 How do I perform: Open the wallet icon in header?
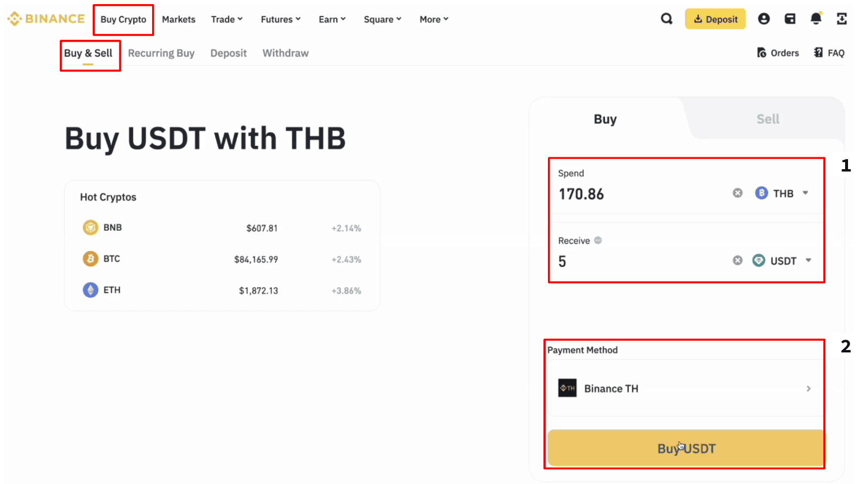tap(790, 19)
